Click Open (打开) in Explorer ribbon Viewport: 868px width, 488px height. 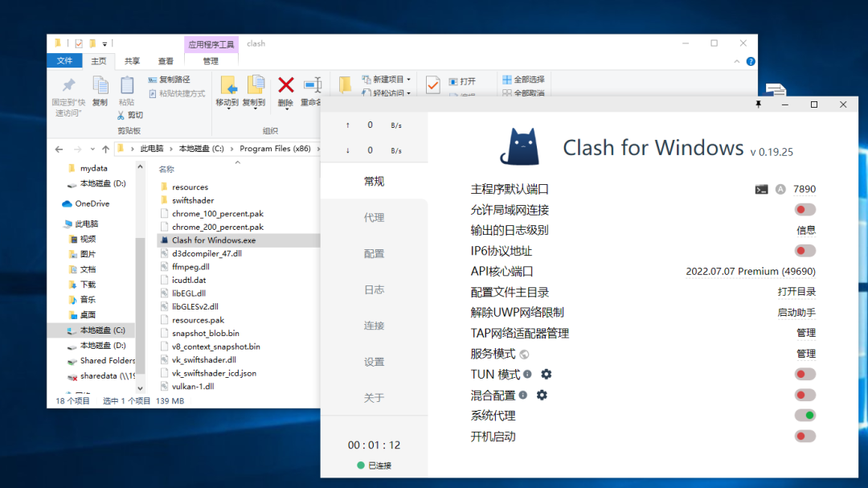pyautogui.click(x=462, y=81)
